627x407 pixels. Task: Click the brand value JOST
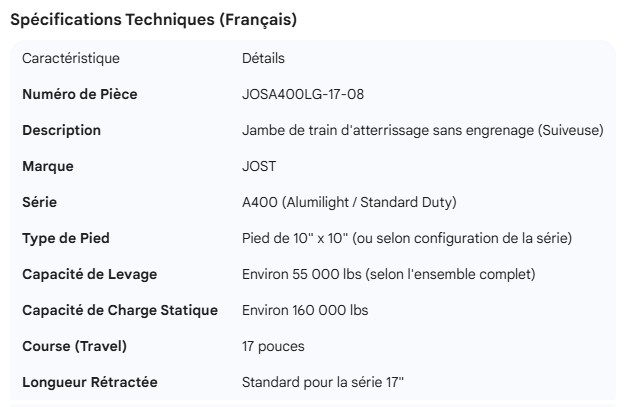coord(259,167)
